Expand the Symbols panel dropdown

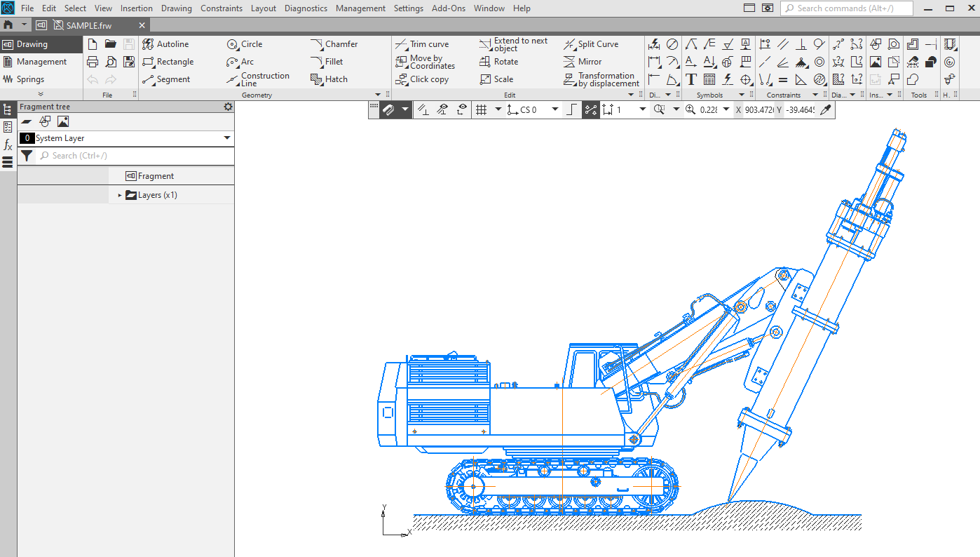(x=741, y=95)
